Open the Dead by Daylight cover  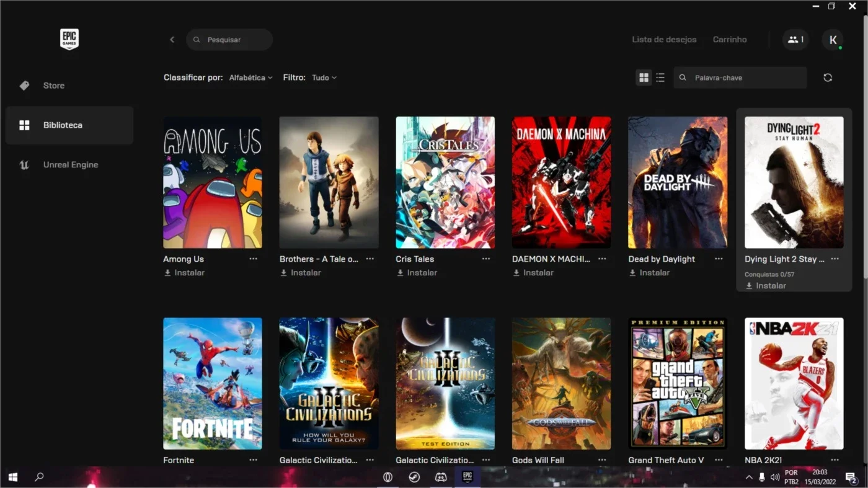click(x=678, y=182)
